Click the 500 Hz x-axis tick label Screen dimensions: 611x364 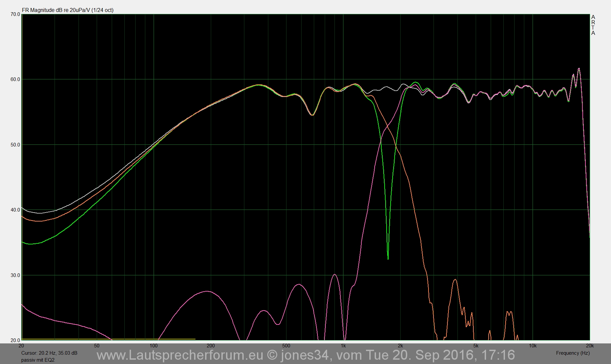click(x=286, y=346)
